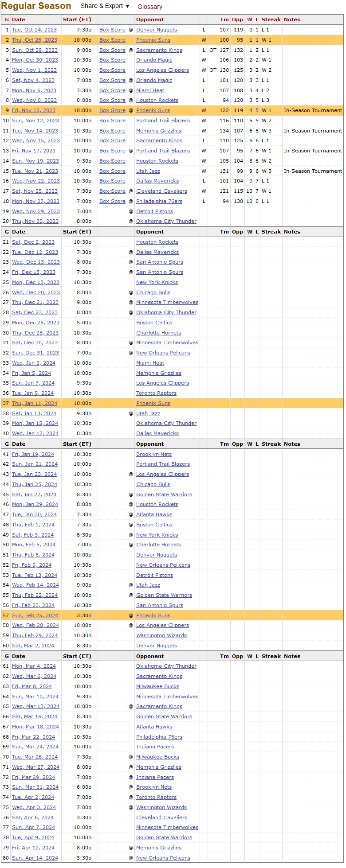The image size is (346, 868).
Task: Select Detroit Pistons in the Nov 29, 2023 row
Action: (154, 211)
